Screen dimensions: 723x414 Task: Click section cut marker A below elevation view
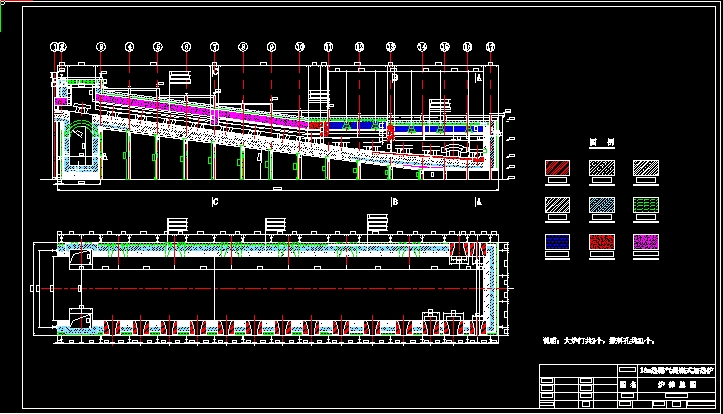coord(479,202)
